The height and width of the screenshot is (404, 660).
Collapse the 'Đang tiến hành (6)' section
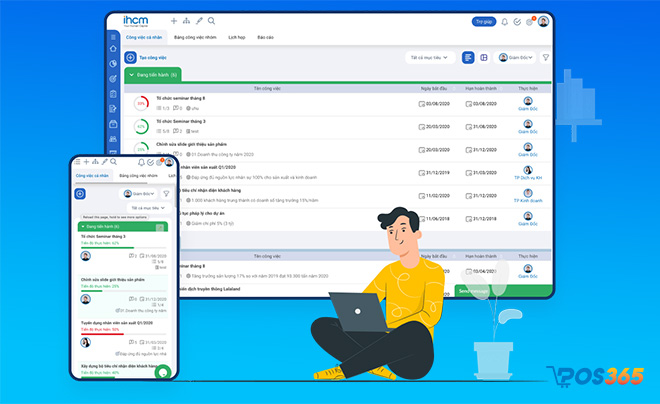131,75
